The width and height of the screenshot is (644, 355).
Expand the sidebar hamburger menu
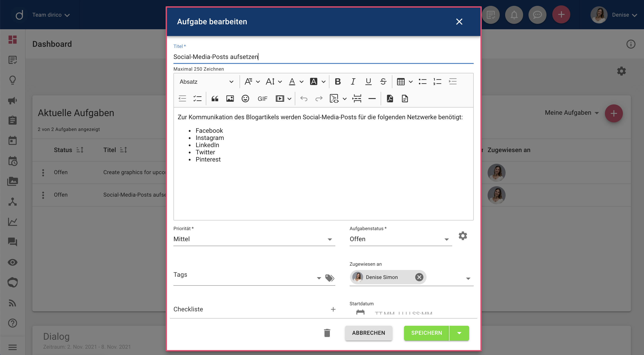tap(13, 347)
